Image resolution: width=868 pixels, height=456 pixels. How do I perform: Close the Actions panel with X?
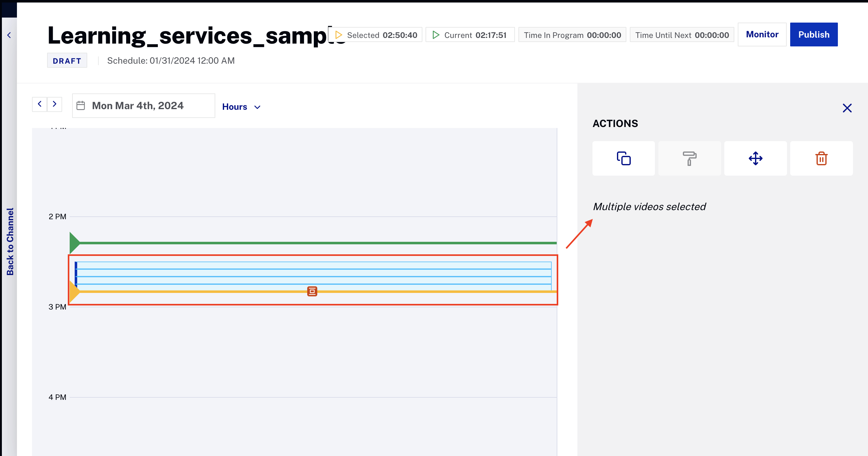(847, 108)
